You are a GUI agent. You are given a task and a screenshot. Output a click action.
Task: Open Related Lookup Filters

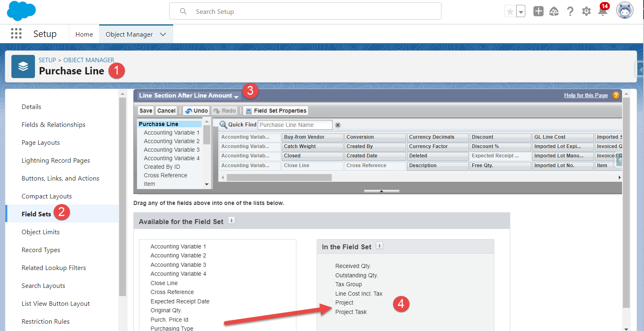tap(54, 268)
